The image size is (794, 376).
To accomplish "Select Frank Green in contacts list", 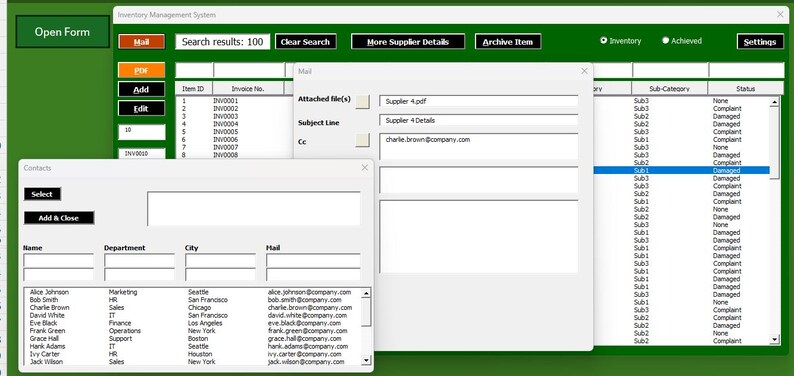I will point(193,330).
